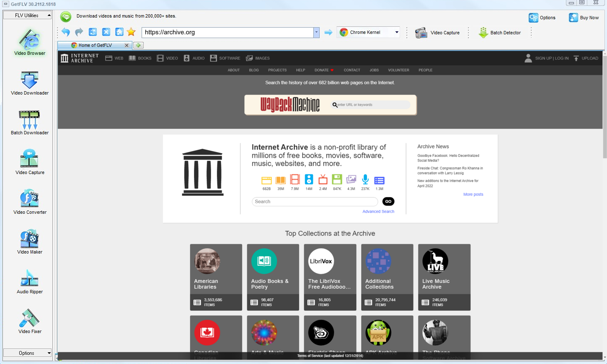This screenshot has height=364, width=607.
Task: Open the Live Music Archive collection
Action: [x=444, y=277]
